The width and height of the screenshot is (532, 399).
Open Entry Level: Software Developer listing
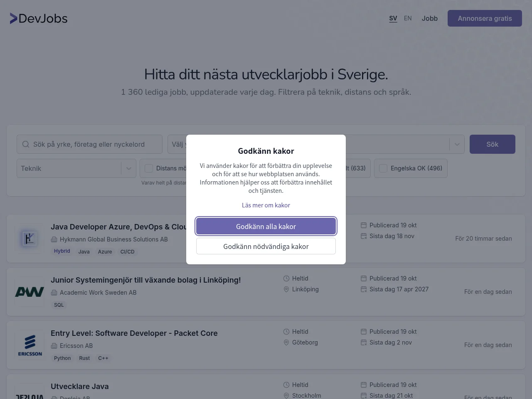(134, 333)
